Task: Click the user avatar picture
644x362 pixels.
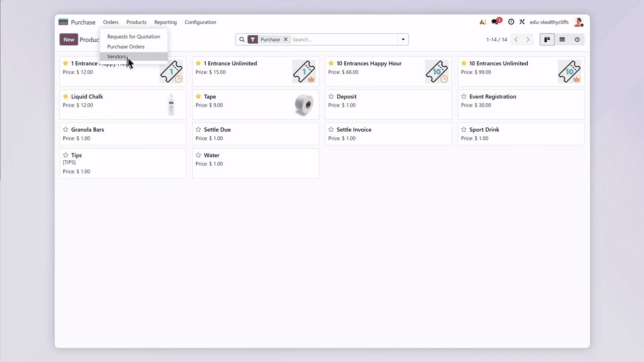Action: click(579, 22)
